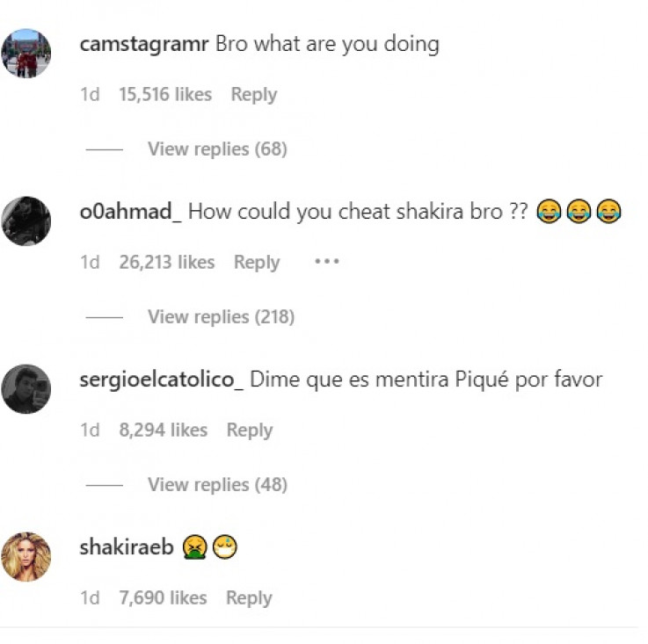The image size is (648, 644).
Task: Reply to shakiraeb's emoji comment
Action: (249, 597)
